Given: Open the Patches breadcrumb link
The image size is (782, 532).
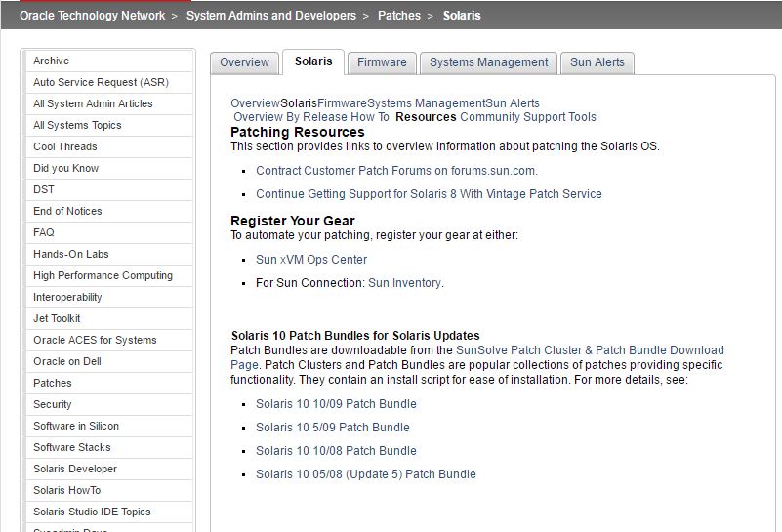Looking at the screenshot, I should (399, 16).
